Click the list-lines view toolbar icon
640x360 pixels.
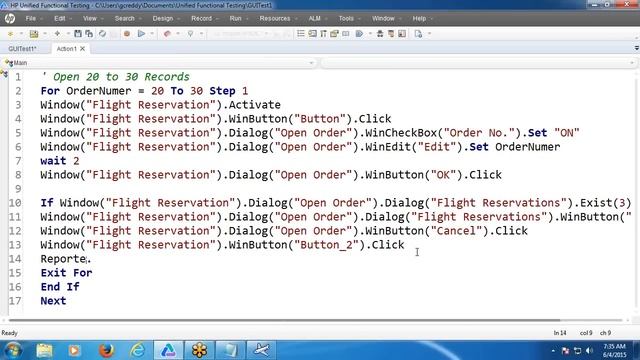301,33
